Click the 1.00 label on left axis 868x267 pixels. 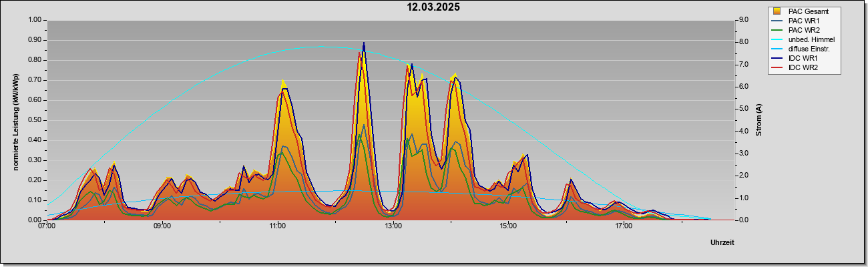pyautogui.click(x=34, y=20)
